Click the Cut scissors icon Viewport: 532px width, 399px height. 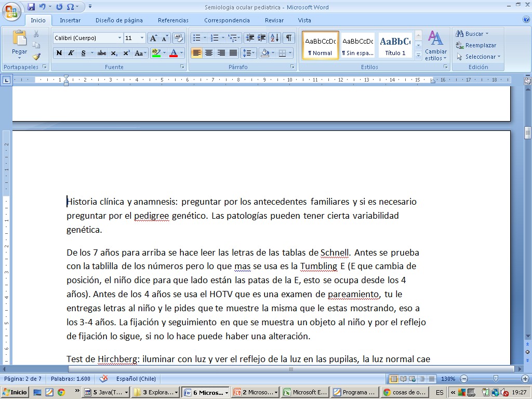[36, 34]
